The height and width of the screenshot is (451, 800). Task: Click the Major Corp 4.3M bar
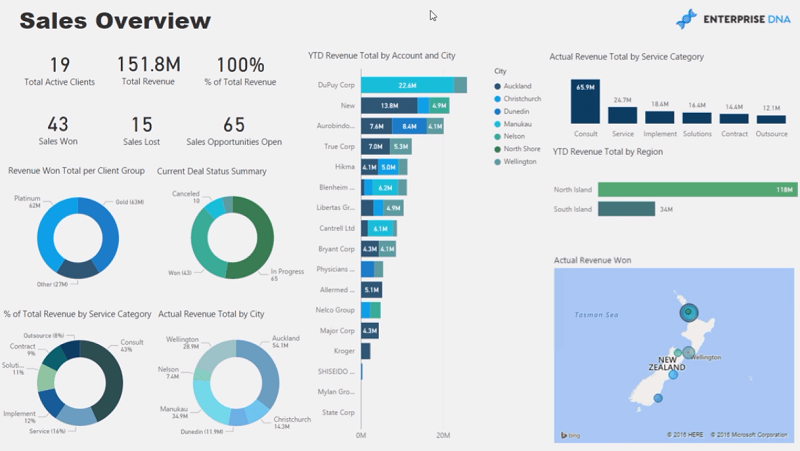tap(370, 331)
